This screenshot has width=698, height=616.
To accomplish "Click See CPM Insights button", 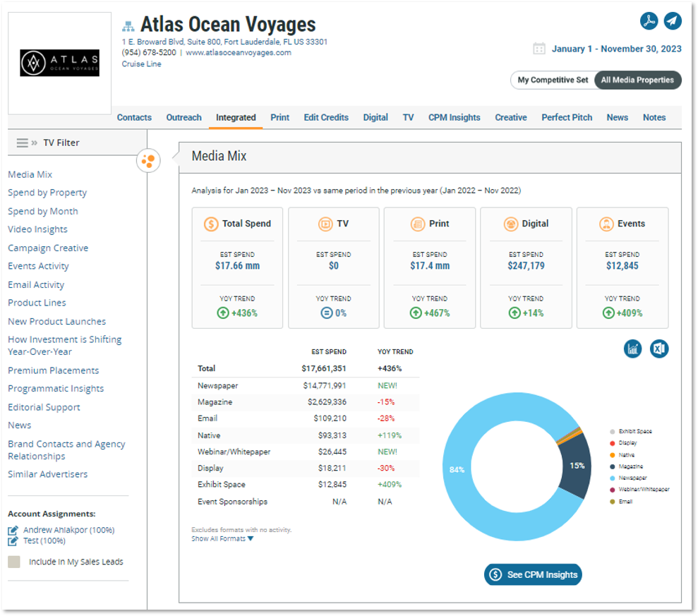I will [x=533, y=574].
